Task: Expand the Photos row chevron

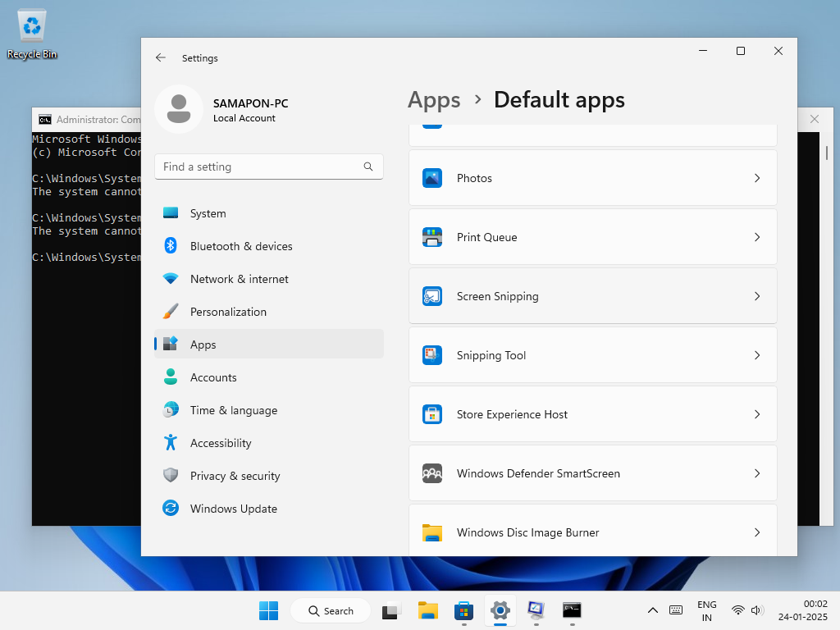Action: [757, 178]
